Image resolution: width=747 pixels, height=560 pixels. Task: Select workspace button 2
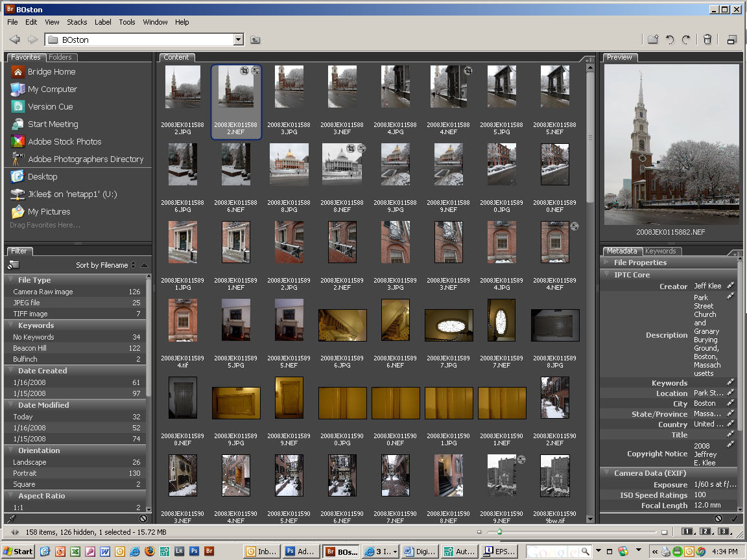coord(705,532)
